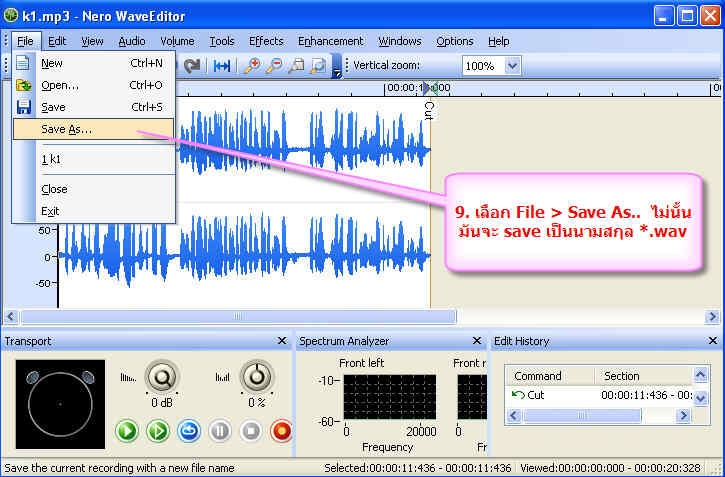Click the Front left spectrum display
Screen dimensions: 725x477
[390, 397]
